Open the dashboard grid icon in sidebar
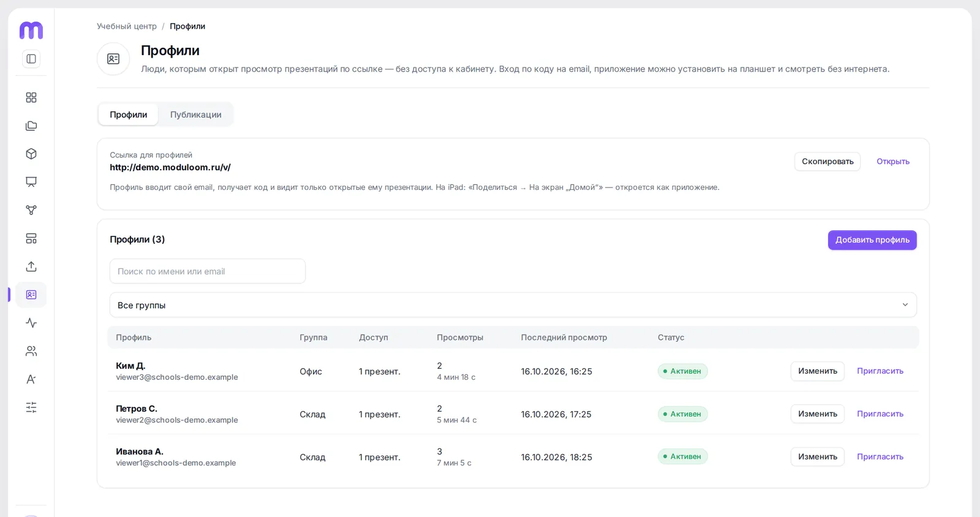Viewport: 980px width, 517px height. coord(31,97)
